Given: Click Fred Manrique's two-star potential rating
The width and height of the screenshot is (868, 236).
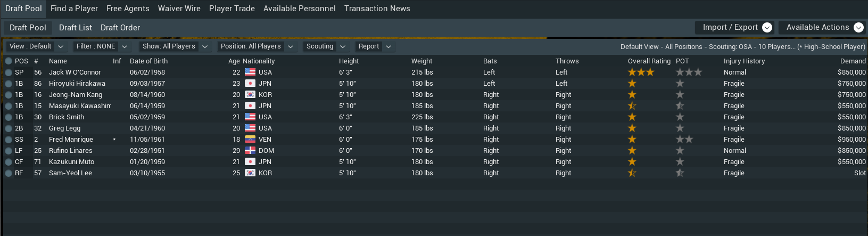Looking at the screenshot, I should 684,140.
